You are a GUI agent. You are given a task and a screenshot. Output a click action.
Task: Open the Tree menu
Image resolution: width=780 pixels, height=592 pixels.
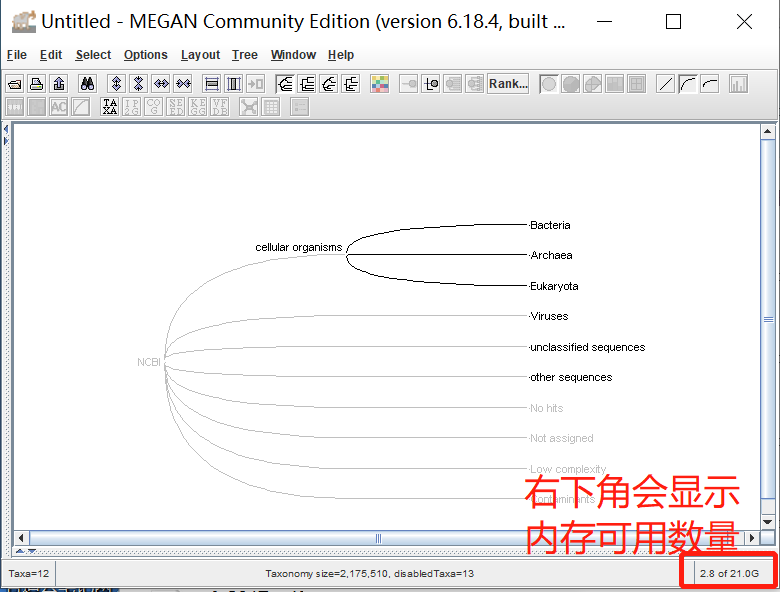(x=245, y=55)
